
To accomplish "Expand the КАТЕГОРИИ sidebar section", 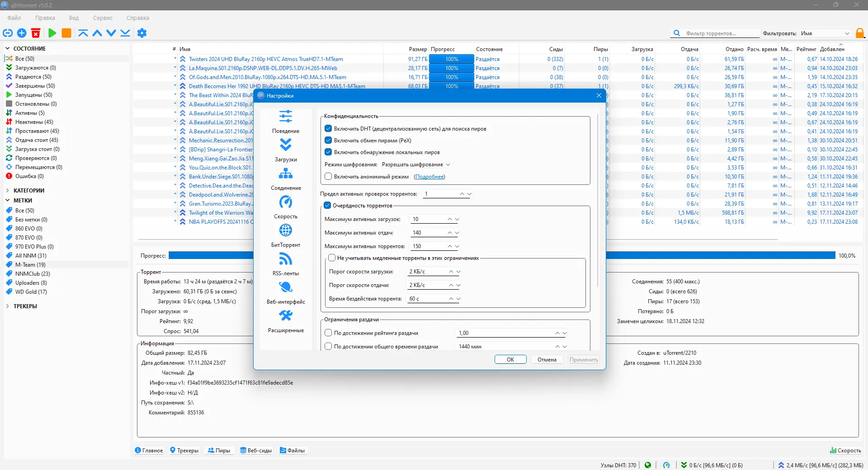I will coord(8,191).
